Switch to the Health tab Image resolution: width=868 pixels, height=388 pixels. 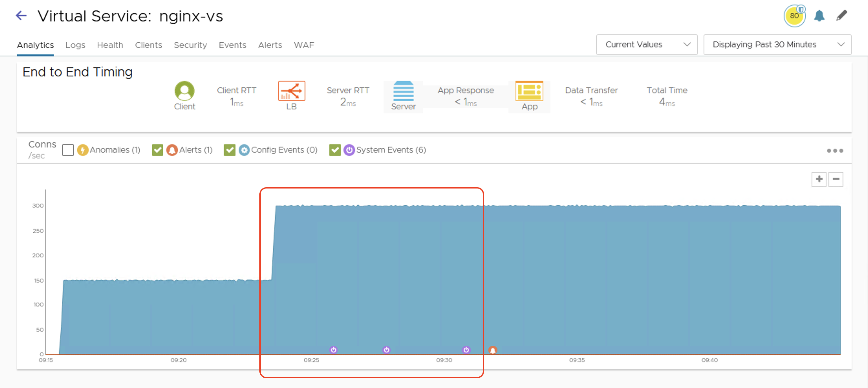(110, 45)
